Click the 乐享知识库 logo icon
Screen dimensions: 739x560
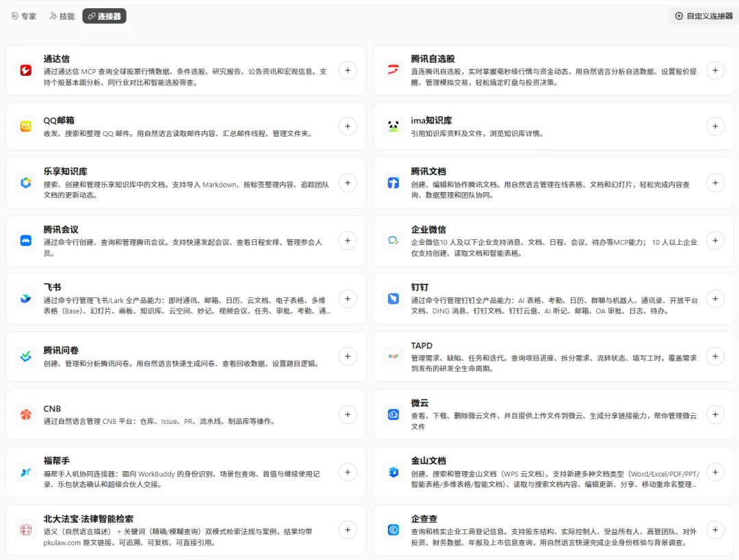coord(26,183)
